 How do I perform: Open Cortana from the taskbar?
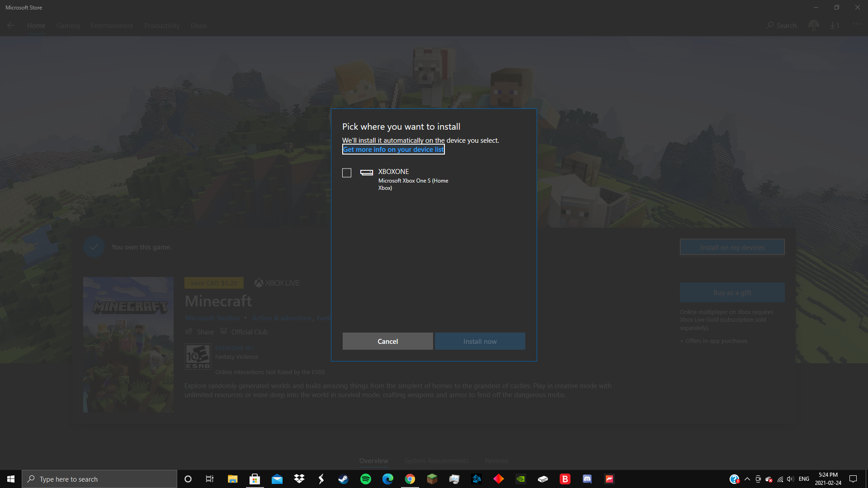click(x=188, y=479)
